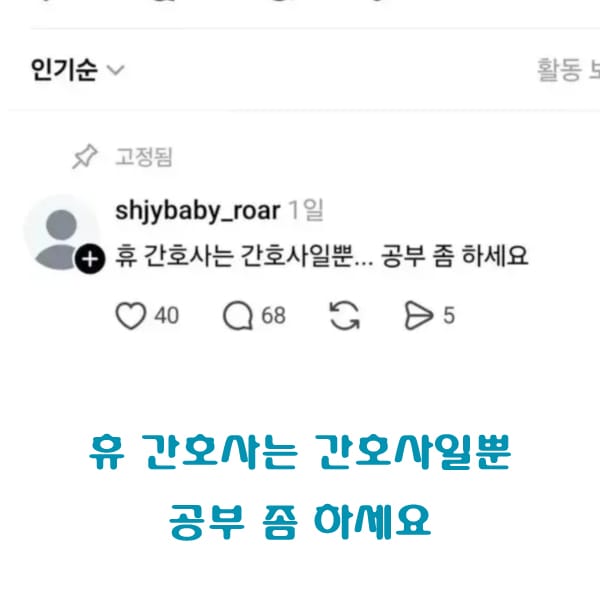This screenshot has height=600, width=600.
Task: View the 40 likes count
Action: click(x=166, y=316)
